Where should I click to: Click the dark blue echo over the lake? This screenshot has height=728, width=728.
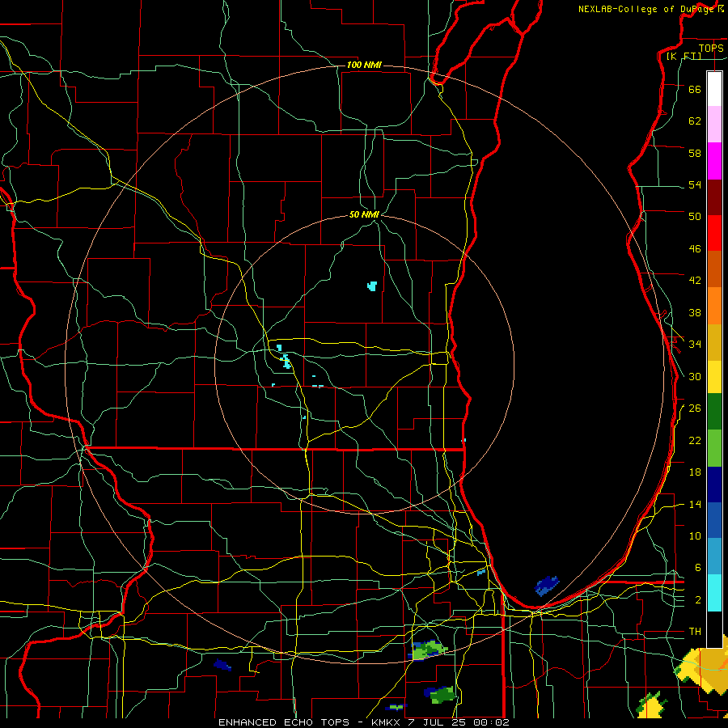547,586
